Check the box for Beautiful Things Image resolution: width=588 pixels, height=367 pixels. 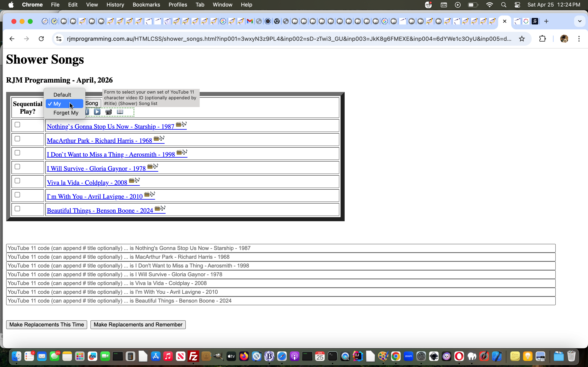point(17,209)
